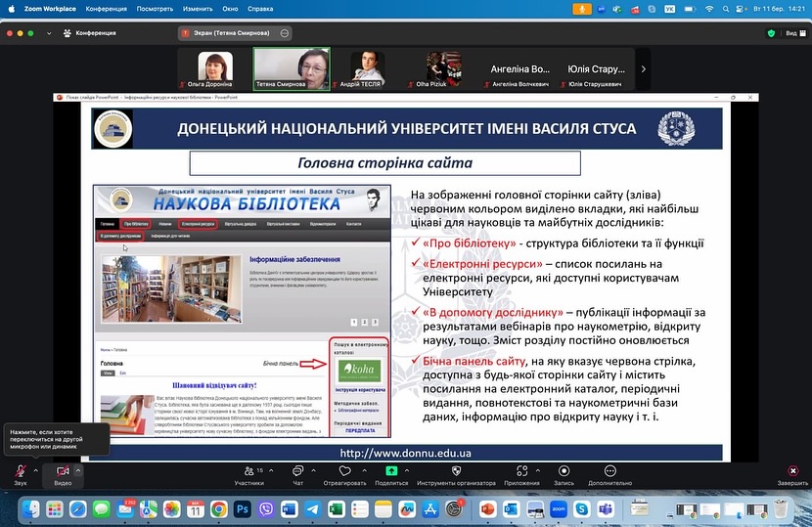This screenshot has height=527, width=812.
Task: Select Ангеліна Волчкевич participant tile
Action: click(519, 69)
